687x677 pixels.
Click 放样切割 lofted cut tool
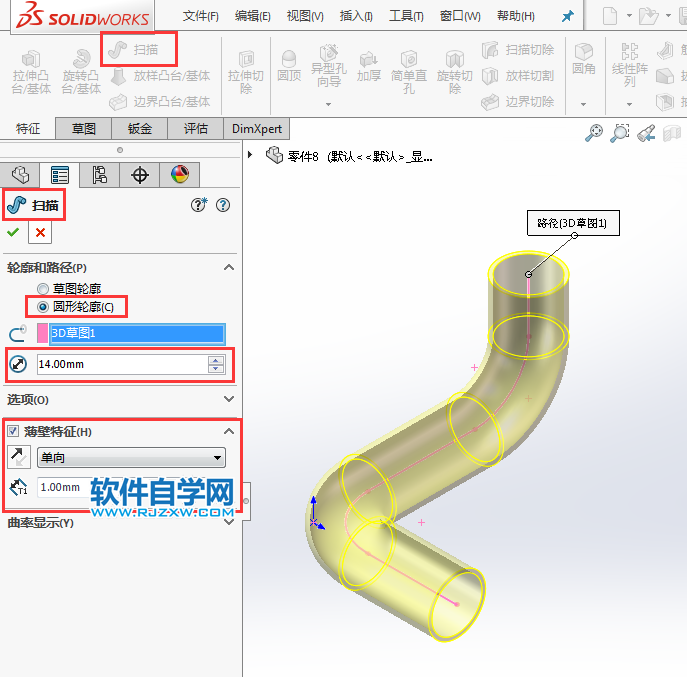(x=518, y=76)
